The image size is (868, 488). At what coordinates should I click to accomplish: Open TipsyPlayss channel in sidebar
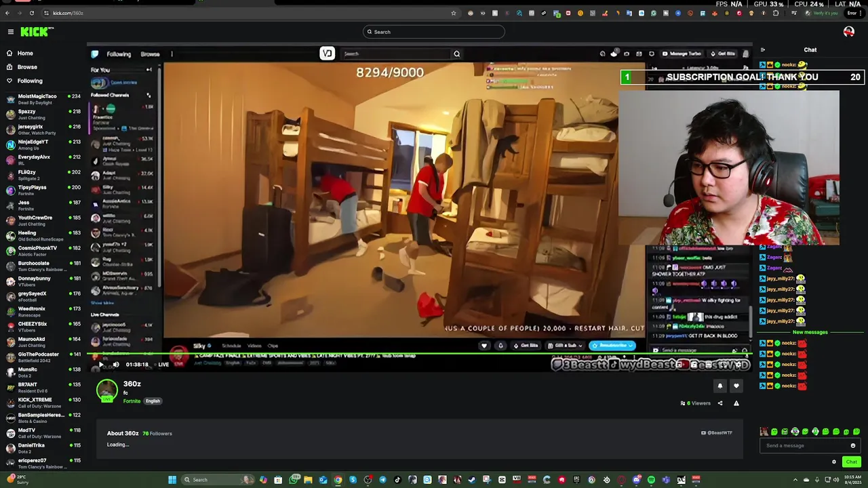(42, 190)
